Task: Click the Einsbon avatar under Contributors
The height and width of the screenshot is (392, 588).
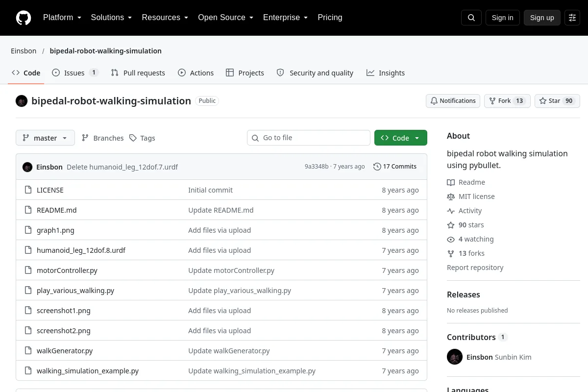Action: pyautogui.click(x=455, y=357)
